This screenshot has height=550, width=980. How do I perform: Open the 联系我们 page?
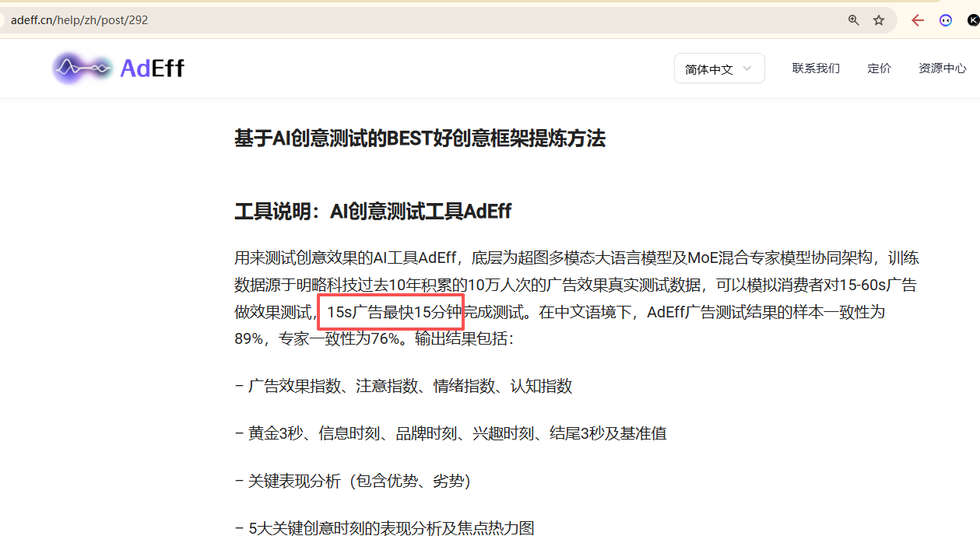(816, 68)
